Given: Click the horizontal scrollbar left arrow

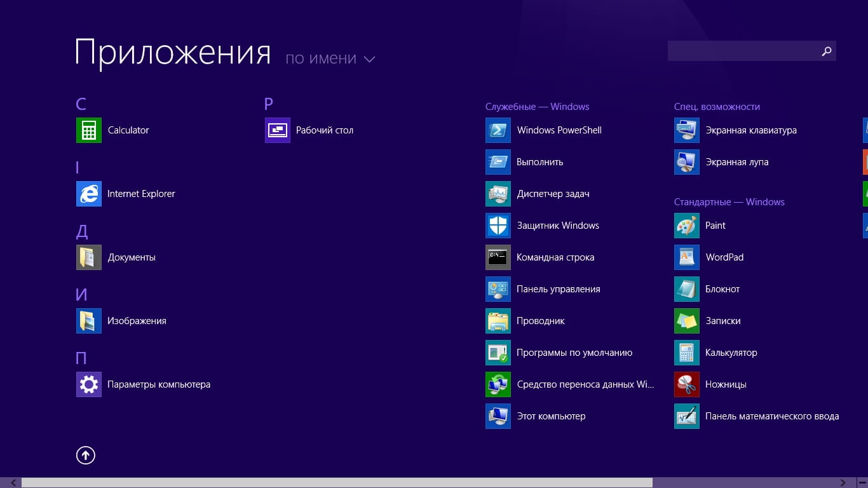Looking at the screenshot, I should pyautogui.click(x=13, y=483).
